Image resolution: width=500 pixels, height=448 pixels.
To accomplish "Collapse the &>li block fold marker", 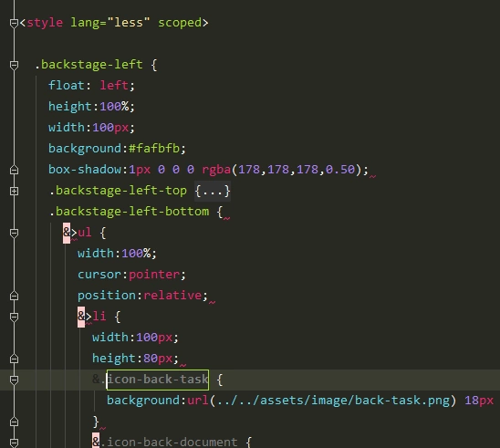I will click(x=14, y=317).
